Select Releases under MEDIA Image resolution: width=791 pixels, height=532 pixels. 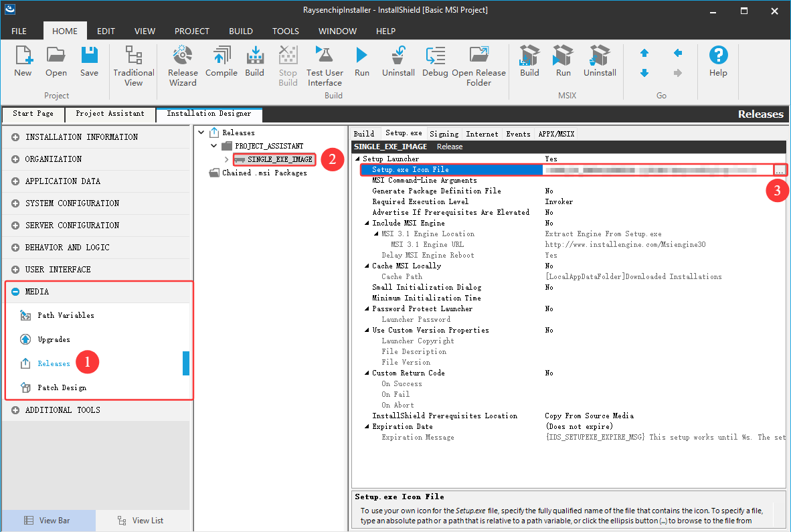pyautogui.click(x=54, y=363)
